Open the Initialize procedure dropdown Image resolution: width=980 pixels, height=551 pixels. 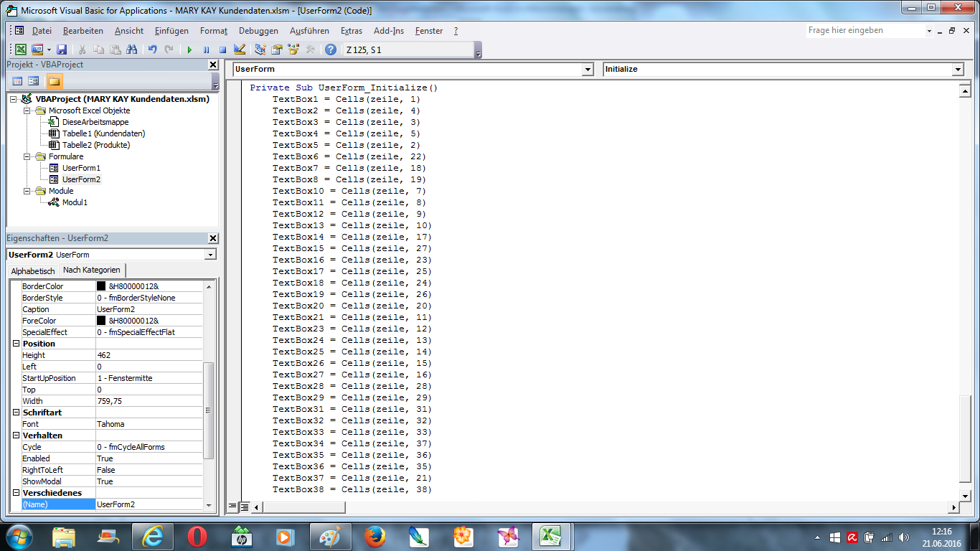click(x=958, y=69)
